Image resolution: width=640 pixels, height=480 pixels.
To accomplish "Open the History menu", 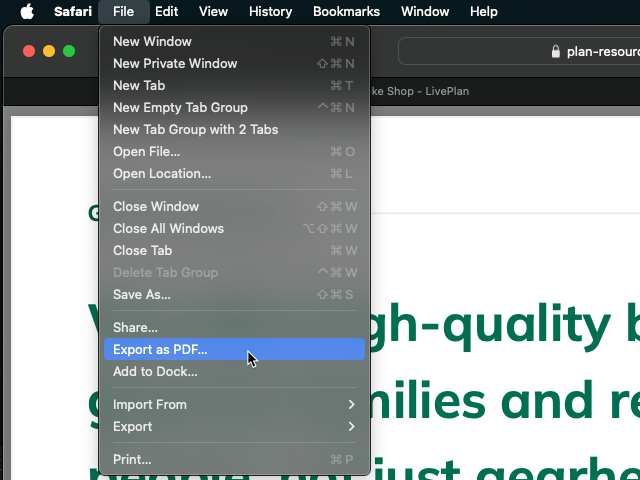I will coord(270,12).
